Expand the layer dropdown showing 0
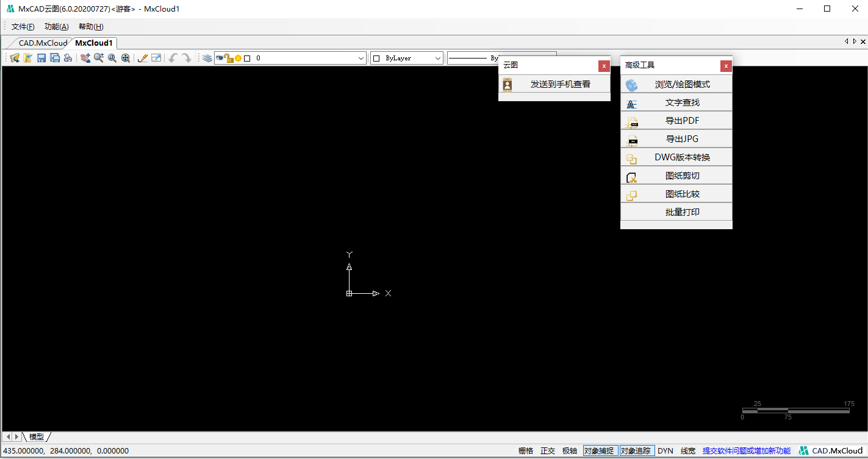Image resolution: width=868 pixels, height=459 pixels. coord(360,58)
